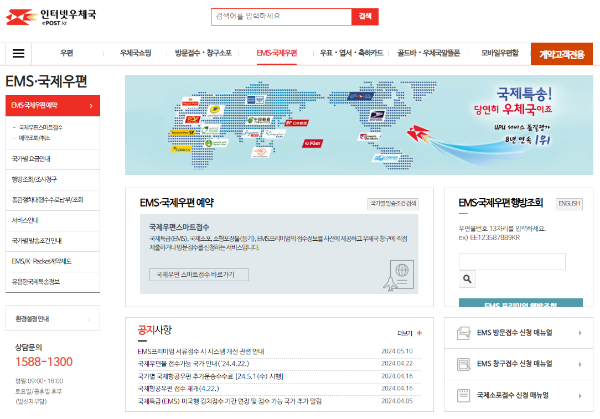
Task: Click the magnifier icon under tracking input
Action: click(x=467, y=279)
